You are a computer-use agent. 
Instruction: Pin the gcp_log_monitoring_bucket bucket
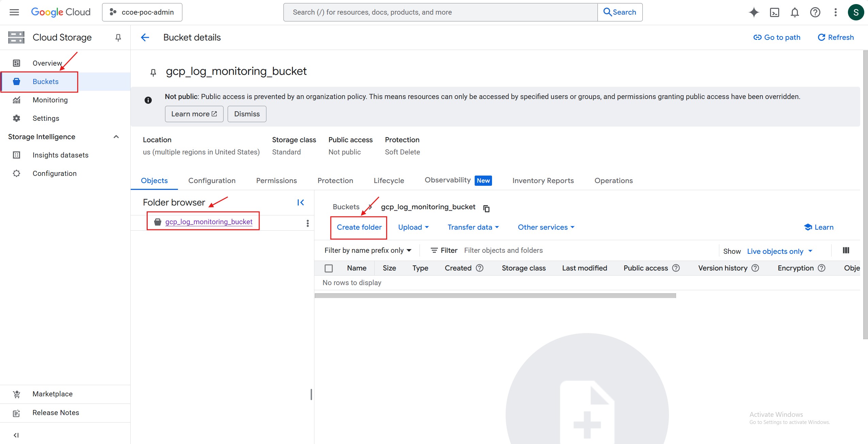coord(153,72)
